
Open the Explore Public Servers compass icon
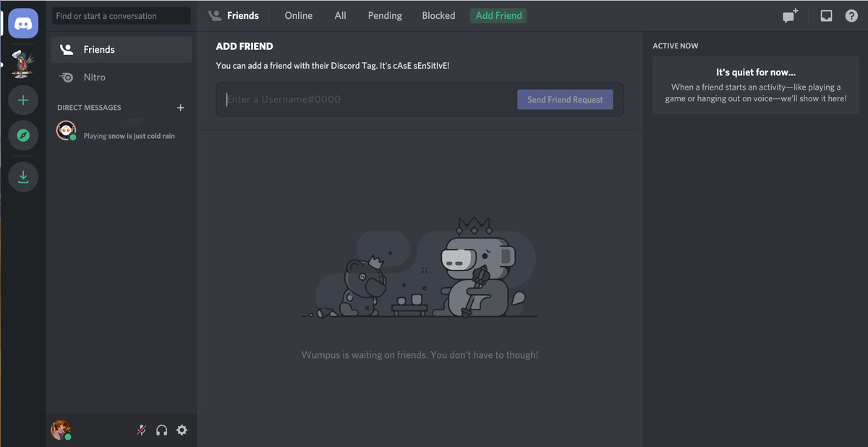(x=23, y=135)
